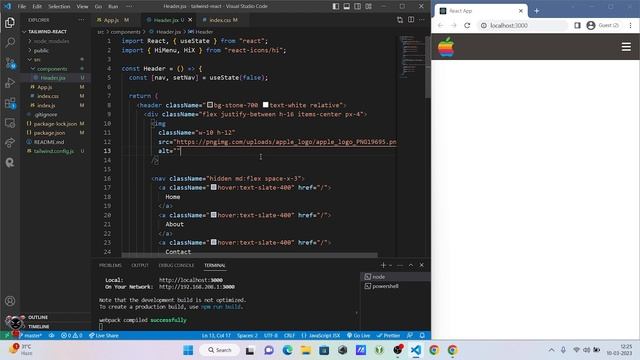Screen dimensions: 640x360
Task: Open the Windows Start button
Action: [188, 350]
